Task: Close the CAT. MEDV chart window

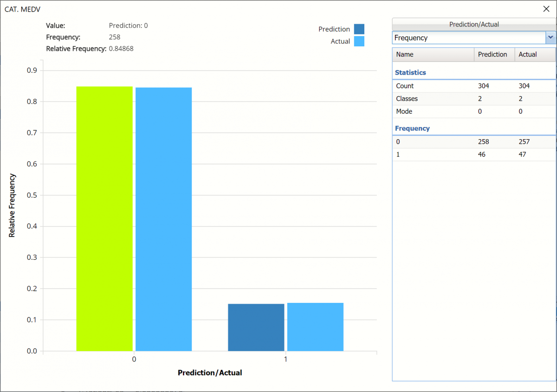Action: point(546,9)
